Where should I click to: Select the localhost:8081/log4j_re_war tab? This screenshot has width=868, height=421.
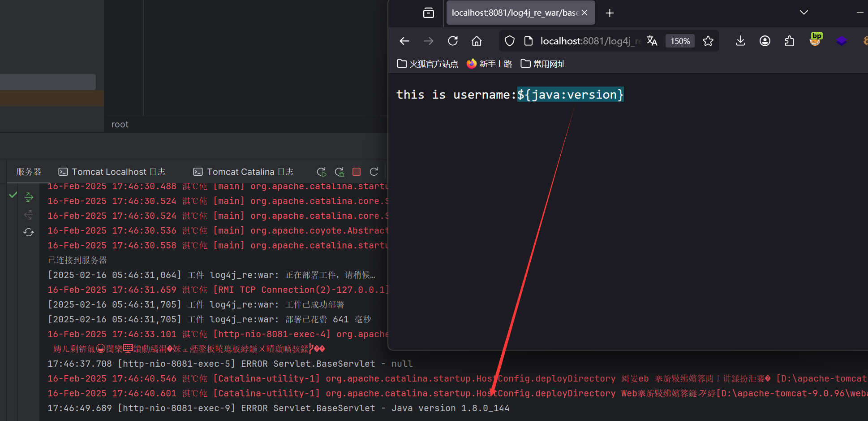tap(515, 13)
